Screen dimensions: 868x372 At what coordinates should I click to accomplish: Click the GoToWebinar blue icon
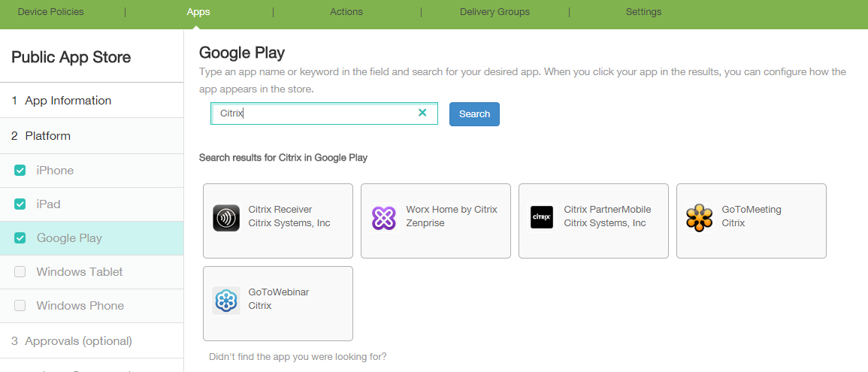[226, 301]
